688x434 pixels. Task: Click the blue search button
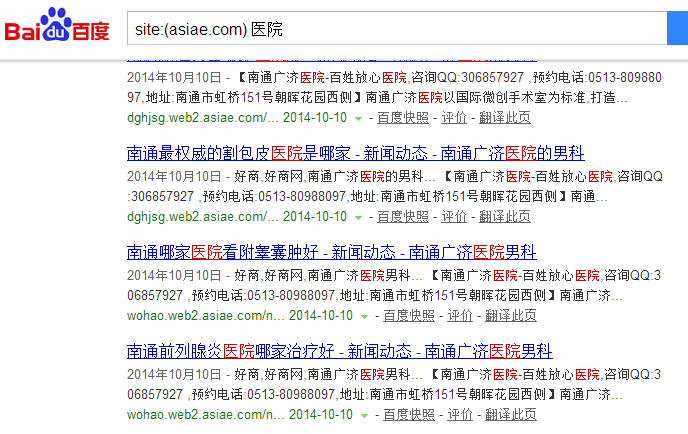point(677,29)
